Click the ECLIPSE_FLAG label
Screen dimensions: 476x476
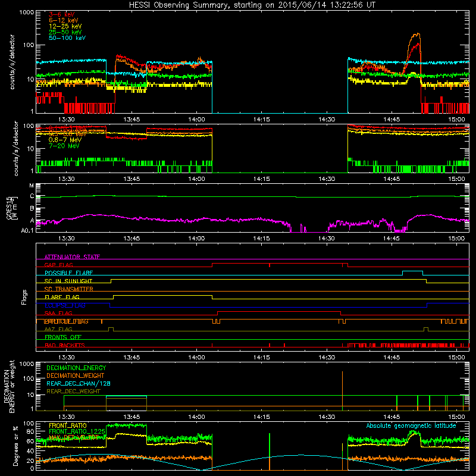click(x=65, y=305)
